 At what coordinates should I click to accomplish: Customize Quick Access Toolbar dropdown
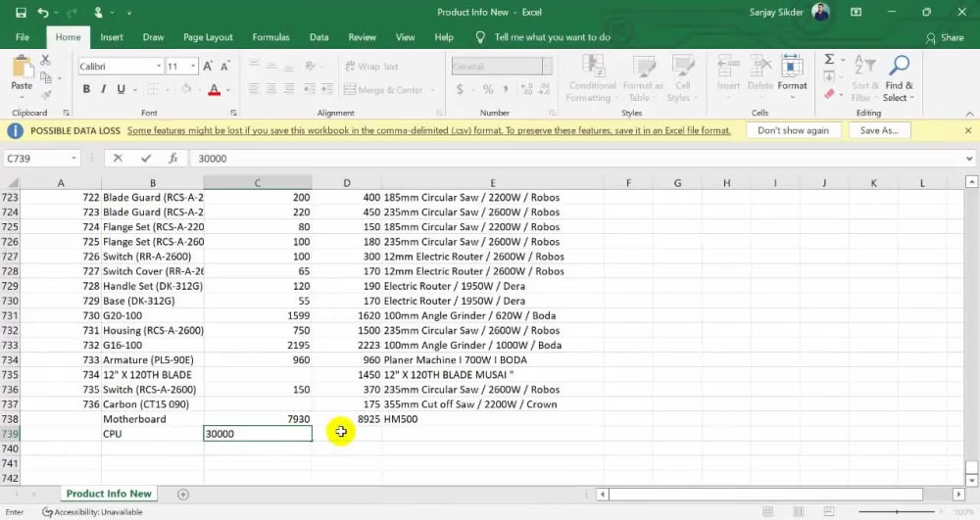point(129,13)
